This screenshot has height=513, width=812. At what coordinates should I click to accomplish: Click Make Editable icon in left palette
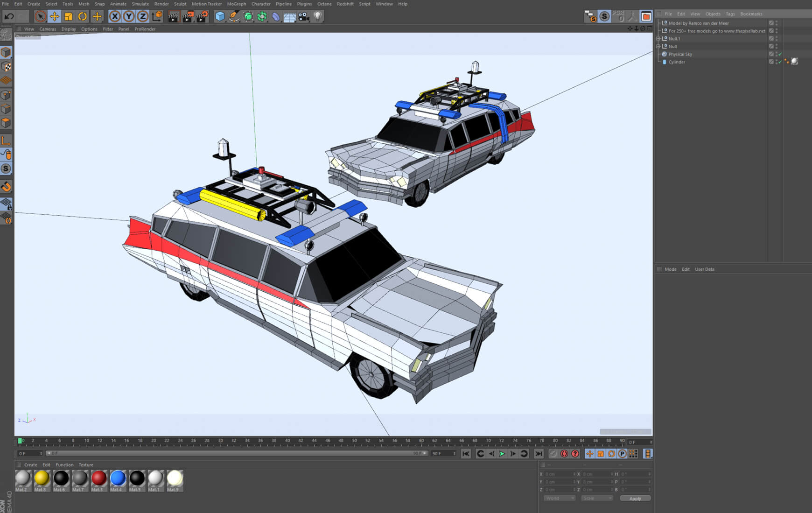pyautogui.click(x=6, y=35)
